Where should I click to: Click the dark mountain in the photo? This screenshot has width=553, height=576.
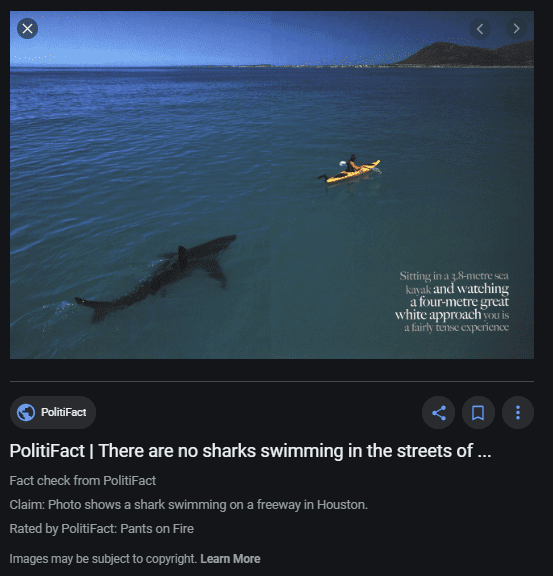pyautogui.click(x=468, y=54)
